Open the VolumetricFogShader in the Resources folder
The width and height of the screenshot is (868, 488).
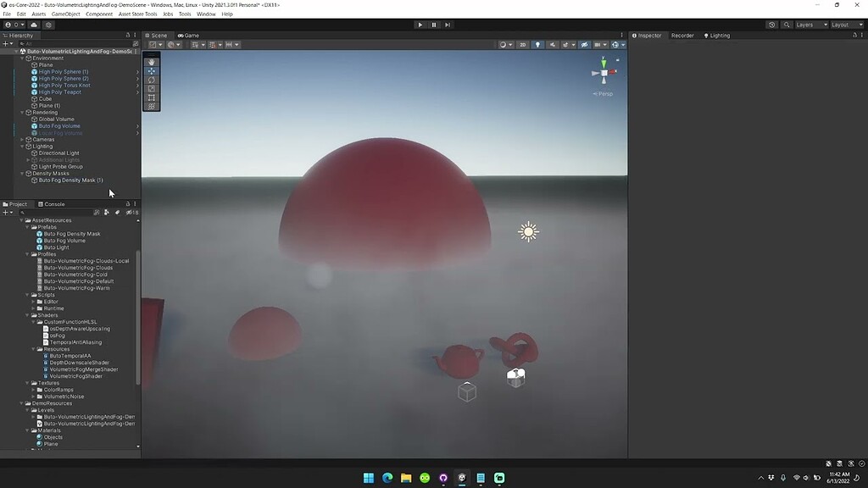click(x=78, y=375)
